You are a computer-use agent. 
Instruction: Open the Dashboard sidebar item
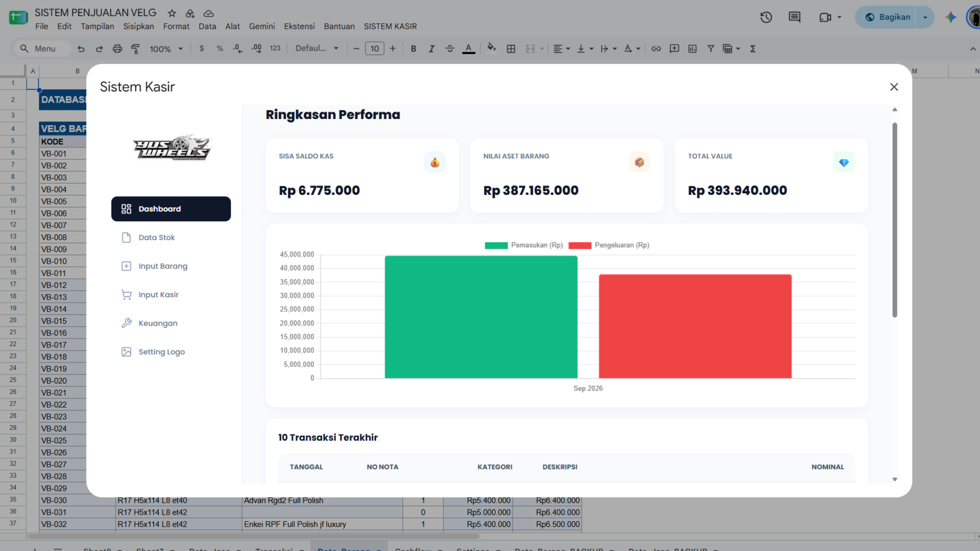tap(171, 209)
